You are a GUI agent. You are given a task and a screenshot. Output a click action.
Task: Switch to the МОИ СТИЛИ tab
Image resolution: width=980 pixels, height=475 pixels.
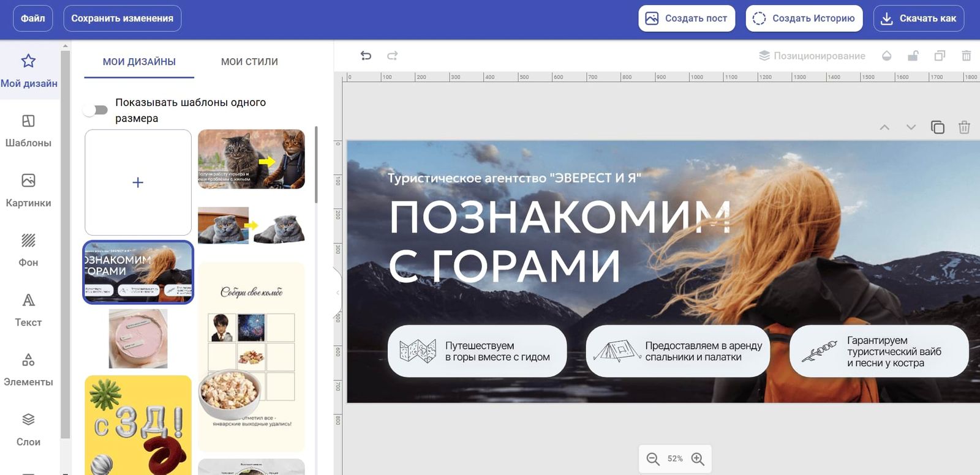(x=249, y=62)
